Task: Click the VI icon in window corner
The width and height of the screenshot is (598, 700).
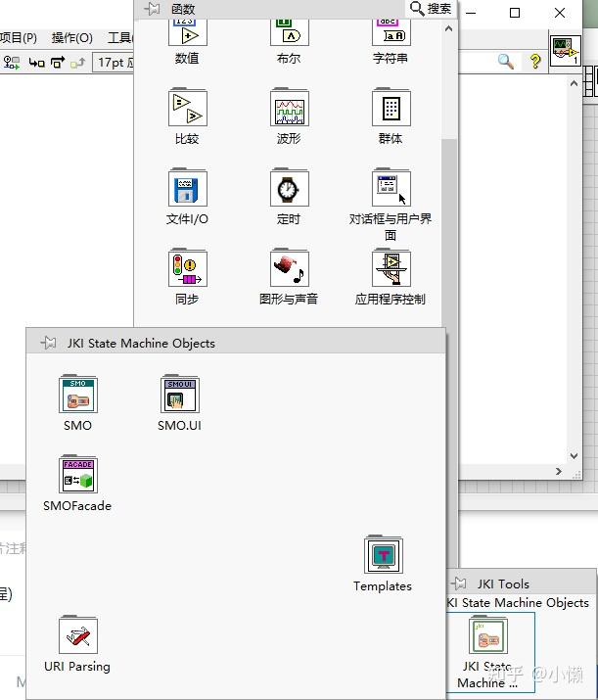Action: coord(566,51)
